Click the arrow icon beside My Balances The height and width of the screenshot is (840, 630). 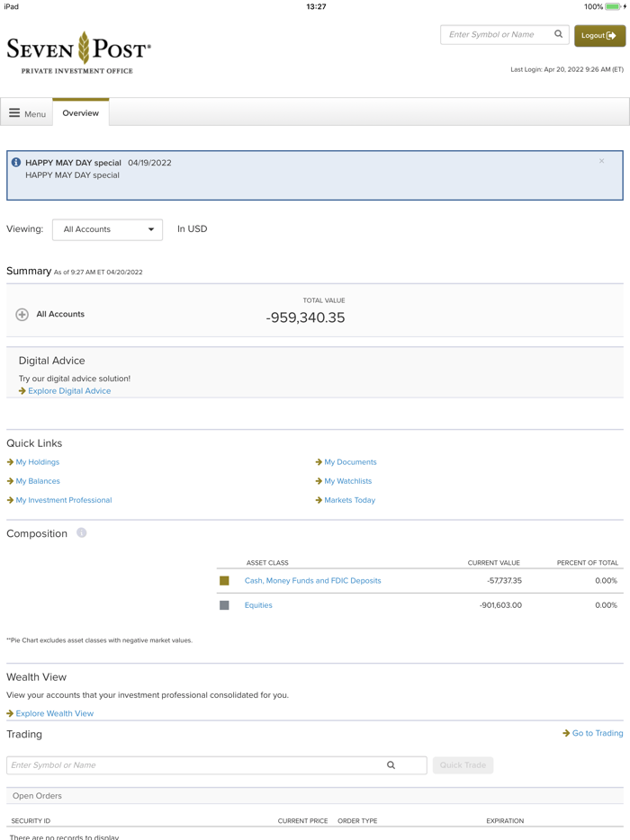coord(8,480)
